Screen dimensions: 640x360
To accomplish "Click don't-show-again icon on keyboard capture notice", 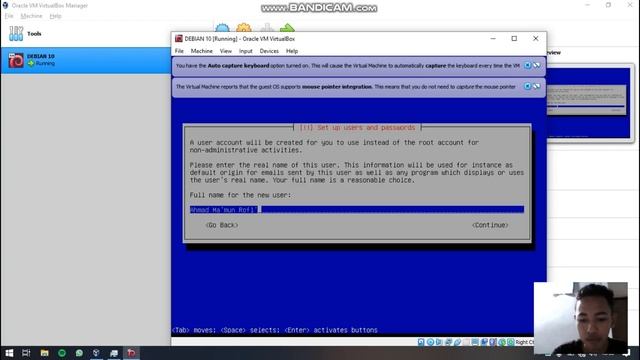I will [x=536, y=65].
